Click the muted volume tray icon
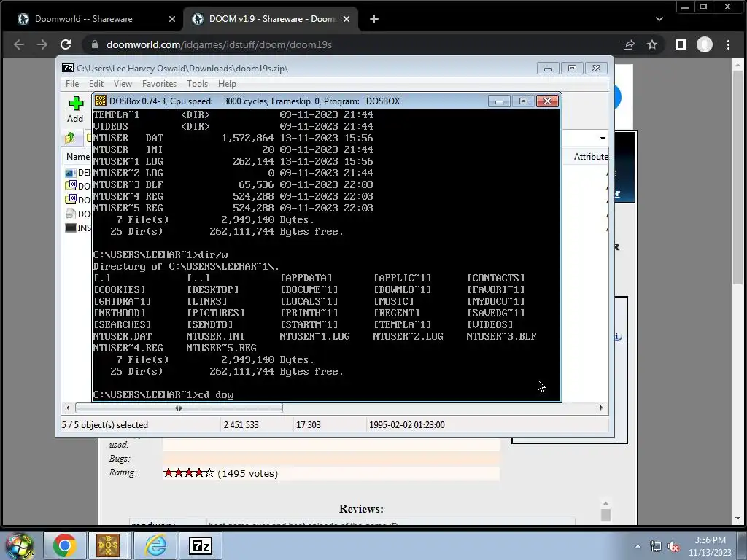The width and height of the screenshot is (747, 560). coord(673,547)
